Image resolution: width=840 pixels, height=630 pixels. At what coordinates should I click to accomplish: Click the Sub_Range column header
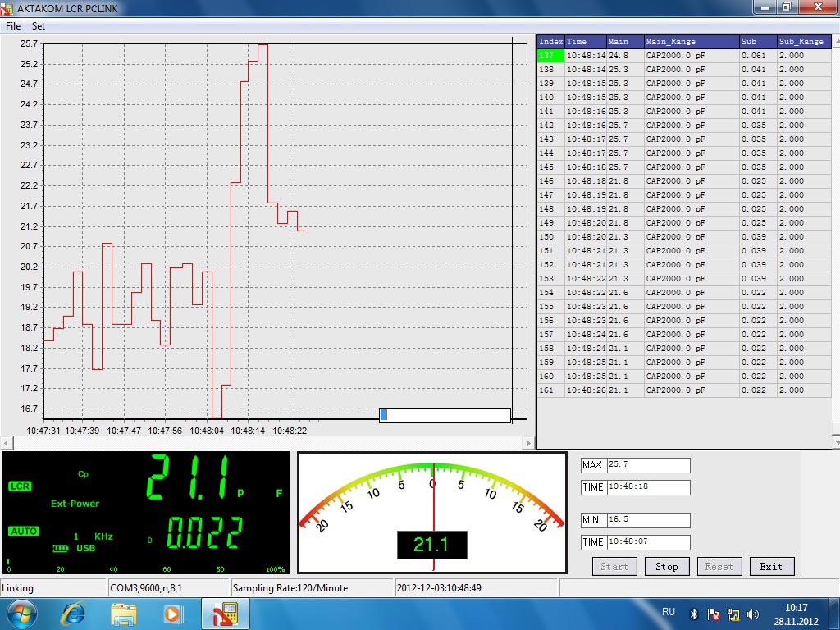(804, 42)
